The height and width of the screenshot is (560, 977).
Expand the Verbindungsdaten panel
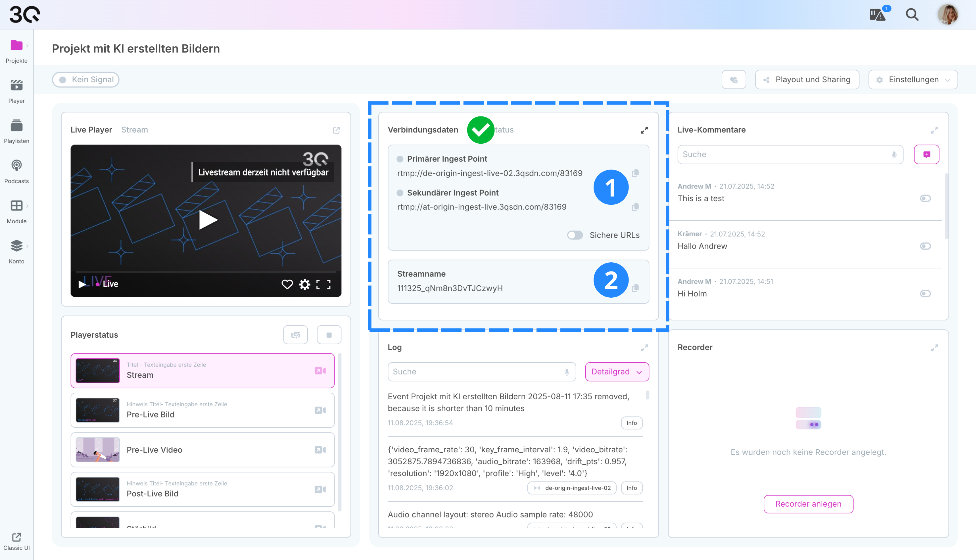coord(644,130)
